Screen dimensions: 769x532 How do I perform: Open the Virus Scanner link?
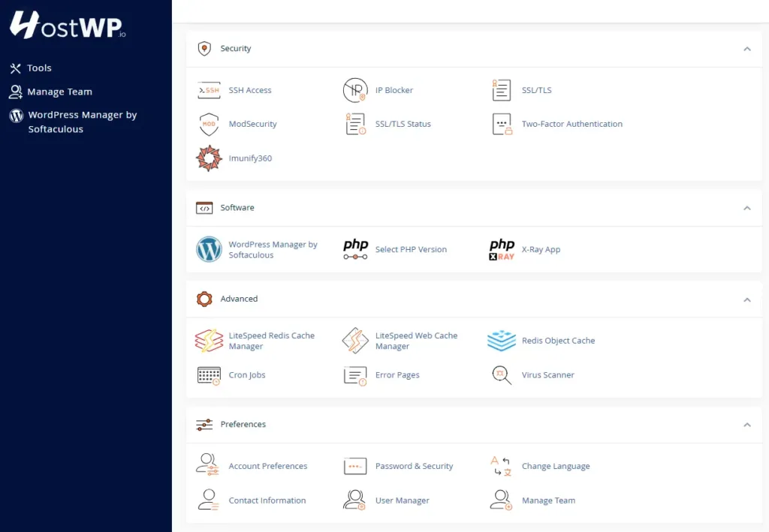pyautogui.click(x=547, y=374)
